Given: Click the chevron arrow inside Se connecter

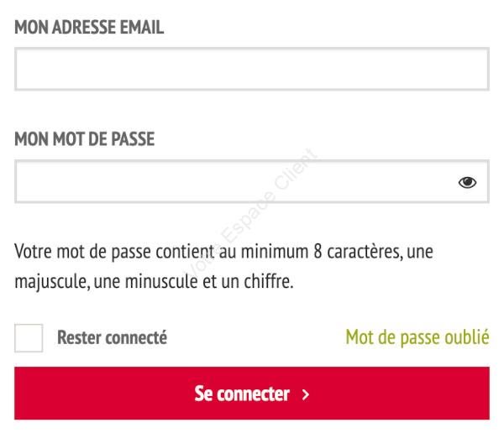Looking at the screenshot, I should (x=306, y=394).
